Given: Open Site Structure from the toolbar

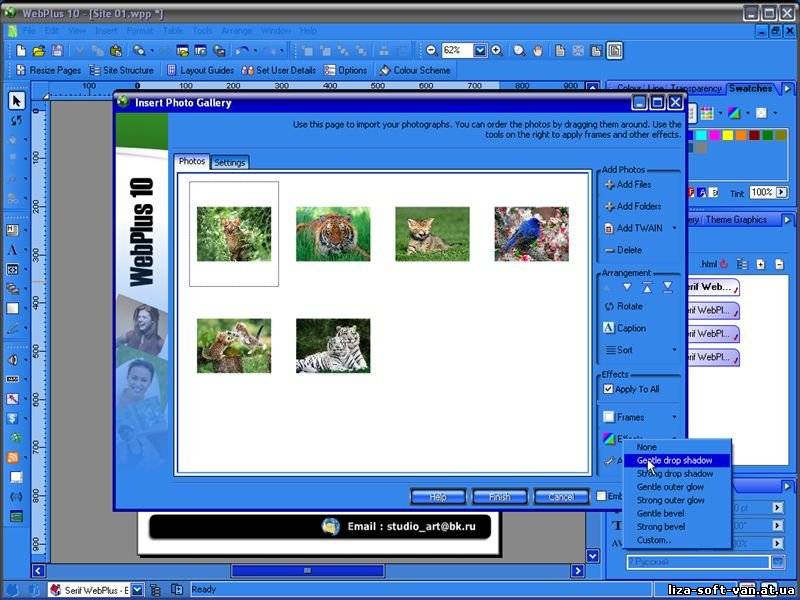Looking at the screenshot, I should coord(121,70).
